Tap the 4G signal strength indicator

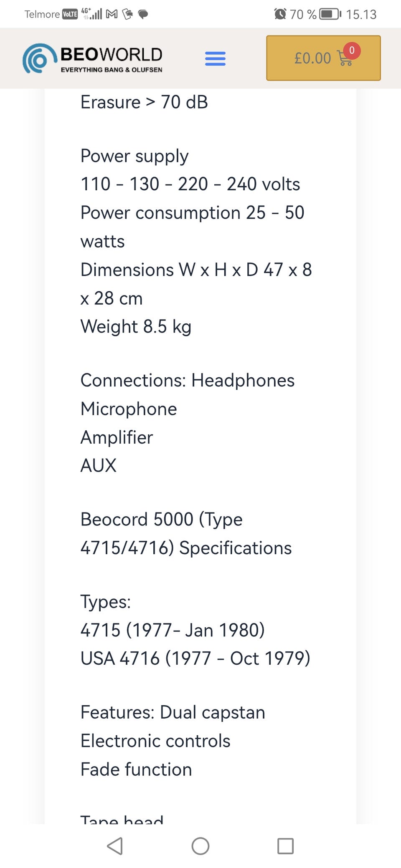coord(92,14)
